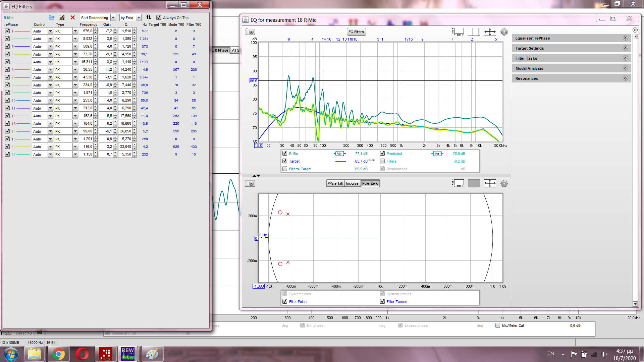The image size is (644, 362).
Task: Disable filter 1 checkbox
Action: point(7,31)
